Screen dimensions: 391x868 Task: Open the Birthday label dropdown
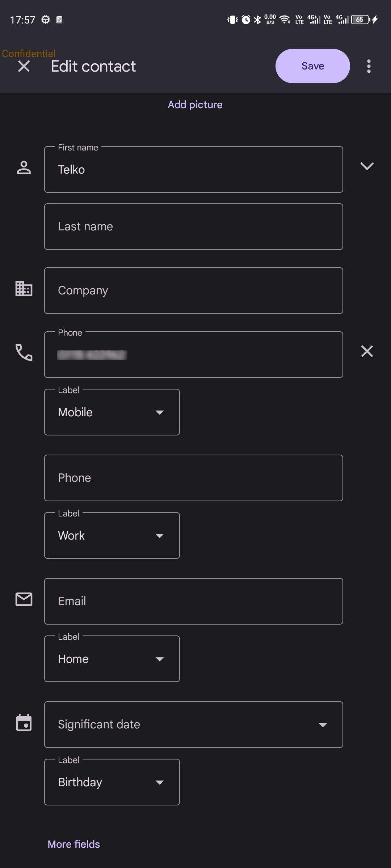coord(112,782)
